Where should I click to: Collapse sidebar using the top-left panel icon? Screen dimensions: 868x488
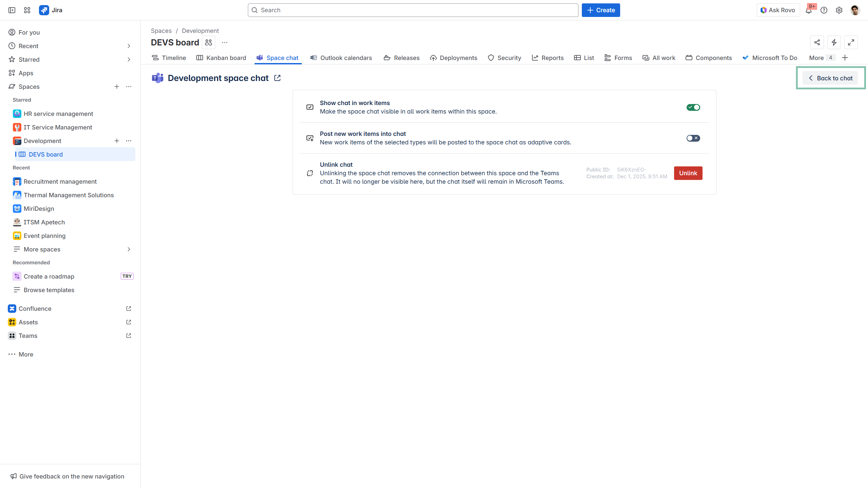(x=12, y=10)
